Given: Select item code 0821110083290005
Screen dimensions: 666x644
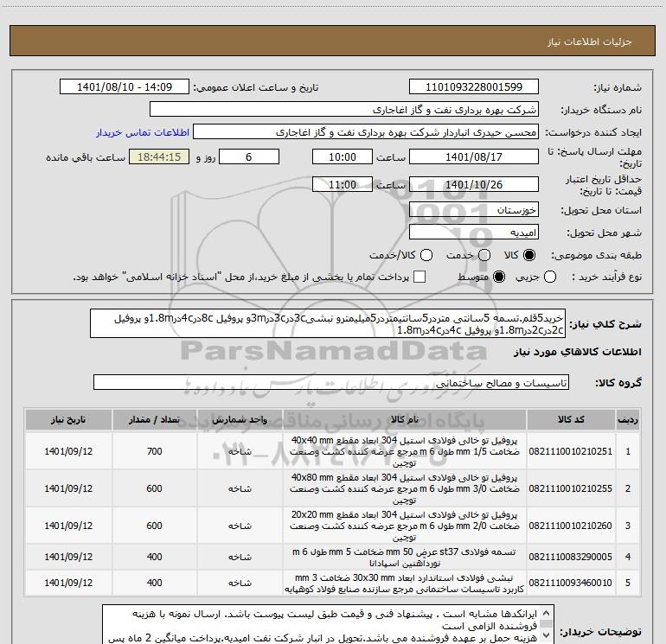Looking at the screenshot, I should tap(571, 557).
